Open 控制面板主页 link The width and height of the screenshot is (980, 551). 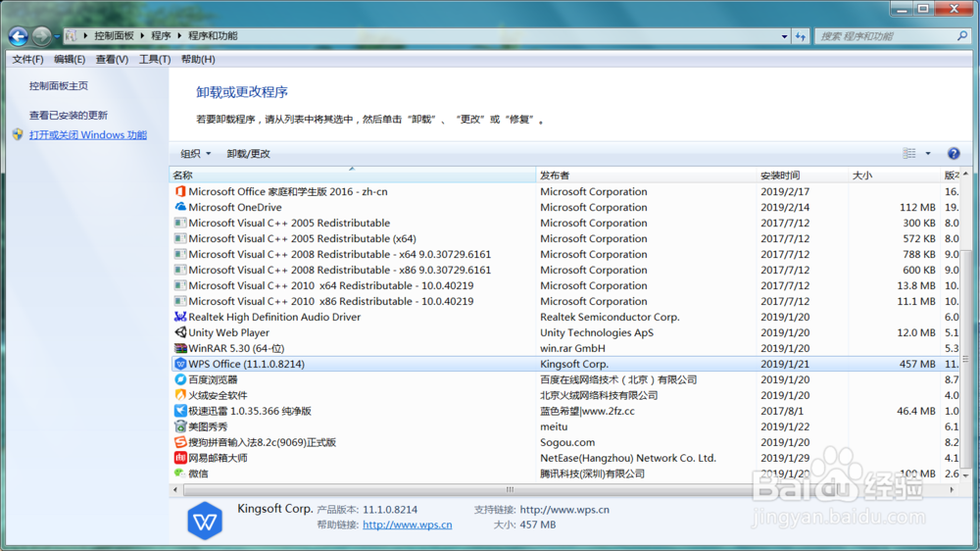(x=59, y=85)
